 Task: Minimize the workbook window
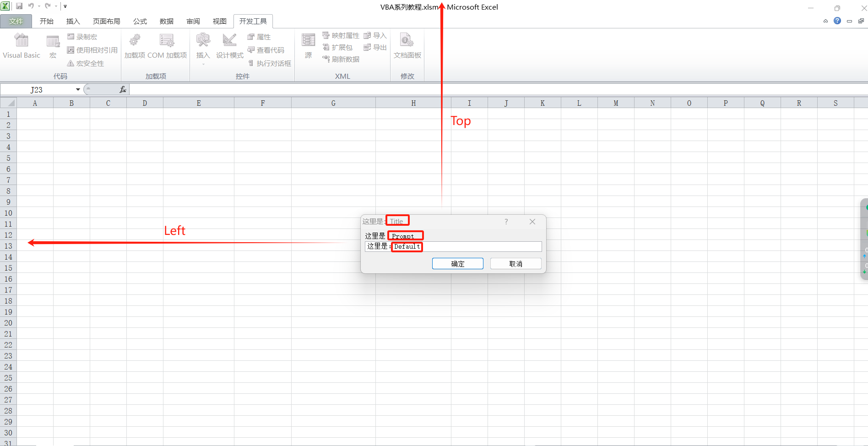[x=849, y=21]
